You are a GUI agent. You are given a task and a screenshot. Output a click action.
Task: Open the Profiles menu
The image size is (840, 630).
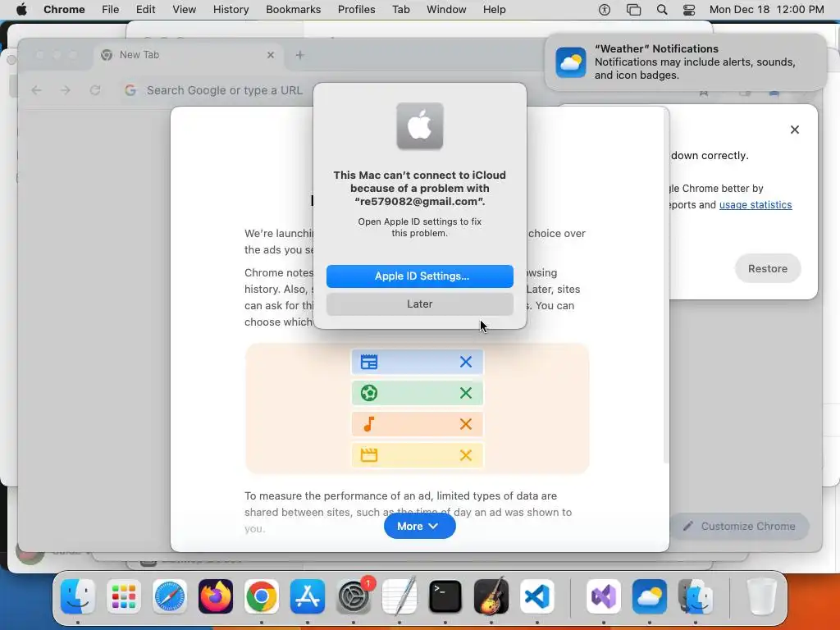356,10
